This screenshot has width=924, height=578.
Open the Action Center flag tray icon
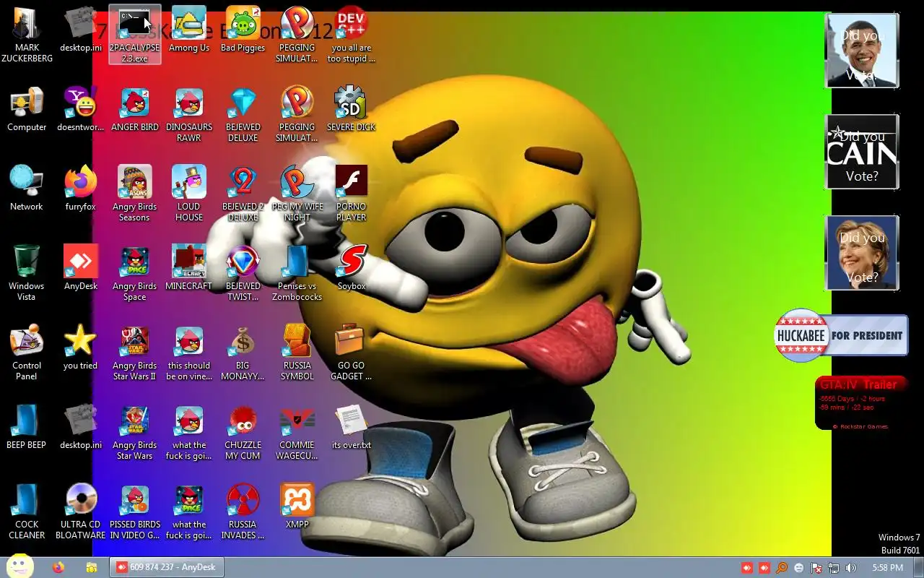pos(816,568)
